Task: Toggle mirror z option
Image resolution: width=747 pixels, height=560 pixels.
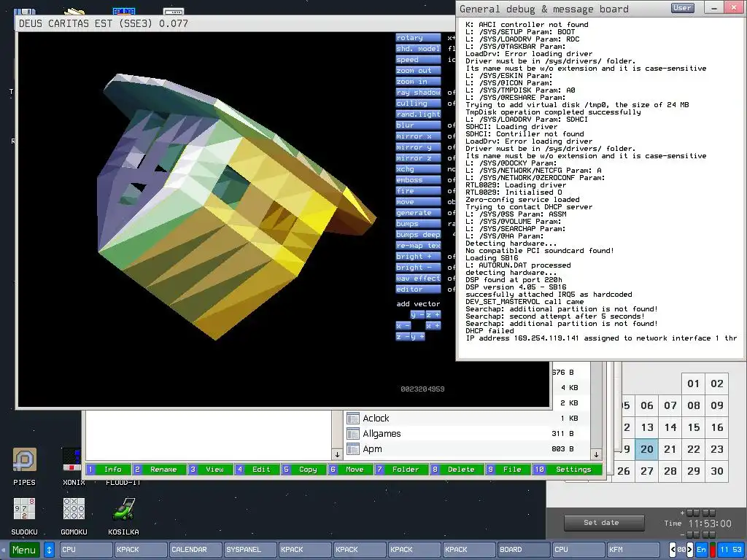Action: pos(418,158)
